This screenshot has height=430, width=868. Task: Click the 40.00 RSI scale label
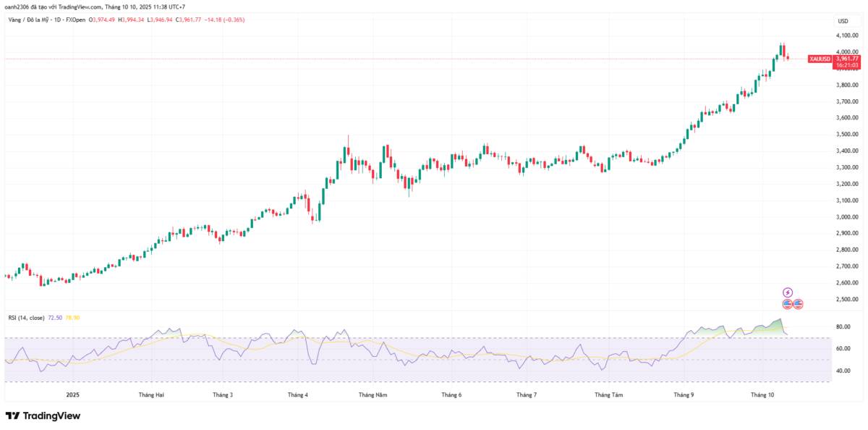843,371
